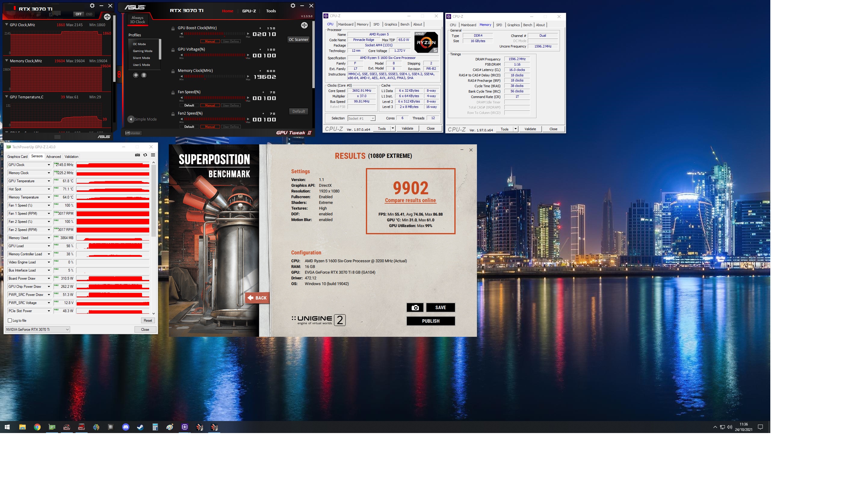
Task: Toggle the OSD OFF switch in monitor panel
Action: 79,14
